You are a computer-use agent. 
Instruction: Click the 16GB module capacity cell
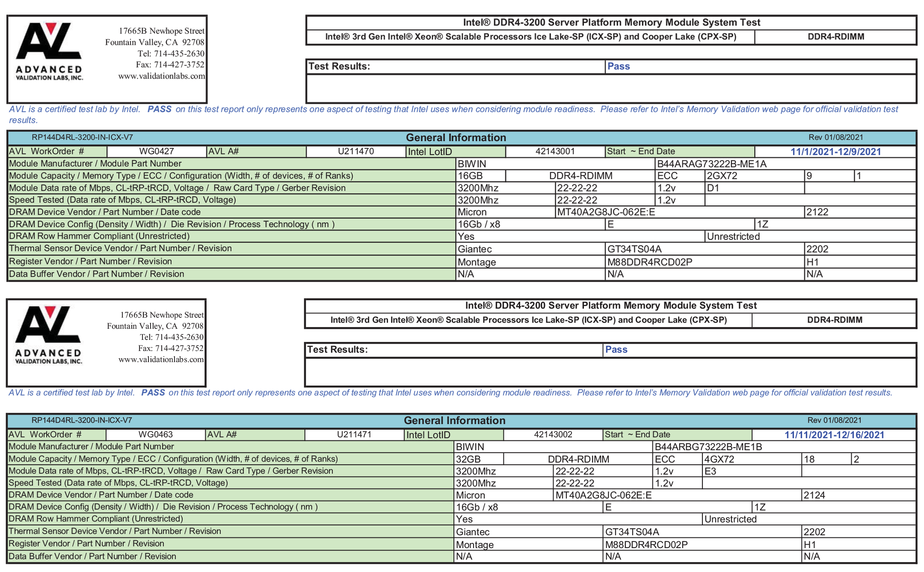pos(470,176)
